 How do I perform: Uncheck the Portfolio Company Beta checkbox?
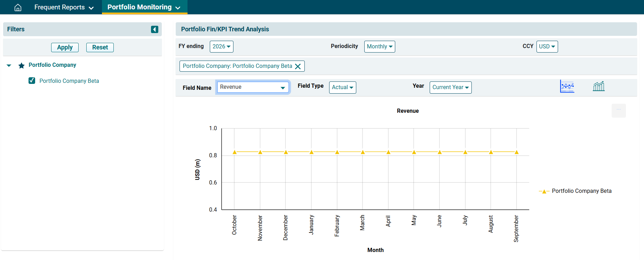[32, 81]
